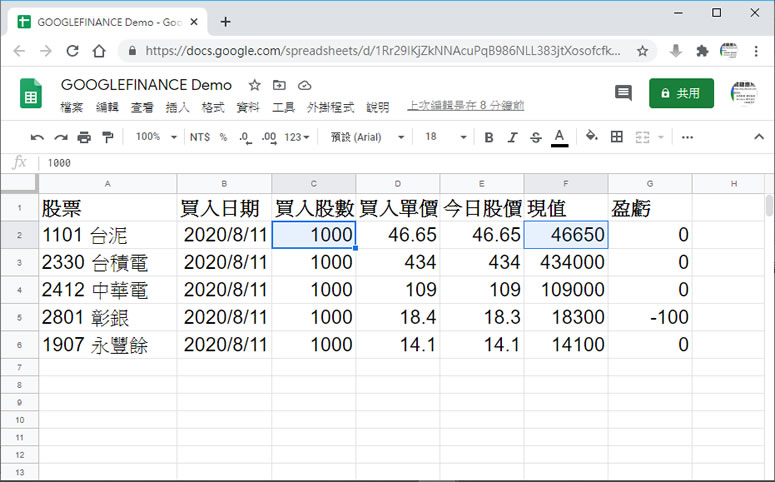
Task: Open the 說明 menu
Action: (x=378, y=107)
